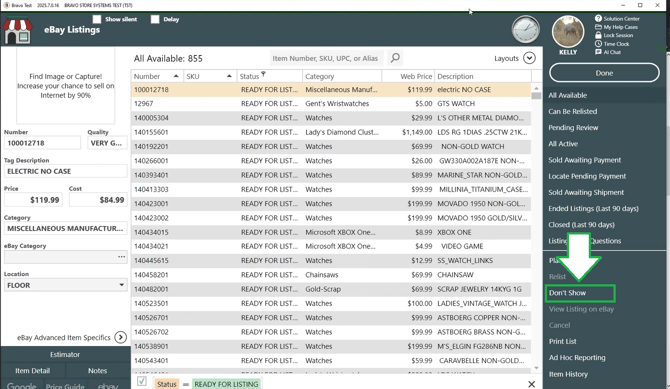
Task: Select Sold Awaiting Shipment view
Action: (x=586, y=192)
